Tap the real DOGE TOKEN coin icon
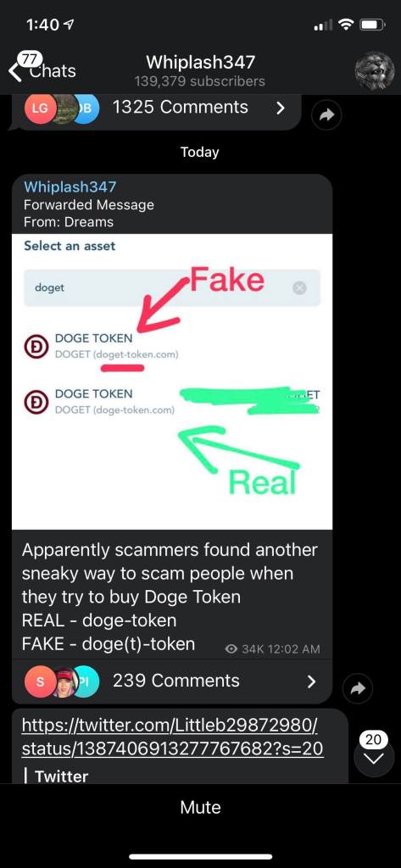401x868 pixels. (x=35, y=402)
